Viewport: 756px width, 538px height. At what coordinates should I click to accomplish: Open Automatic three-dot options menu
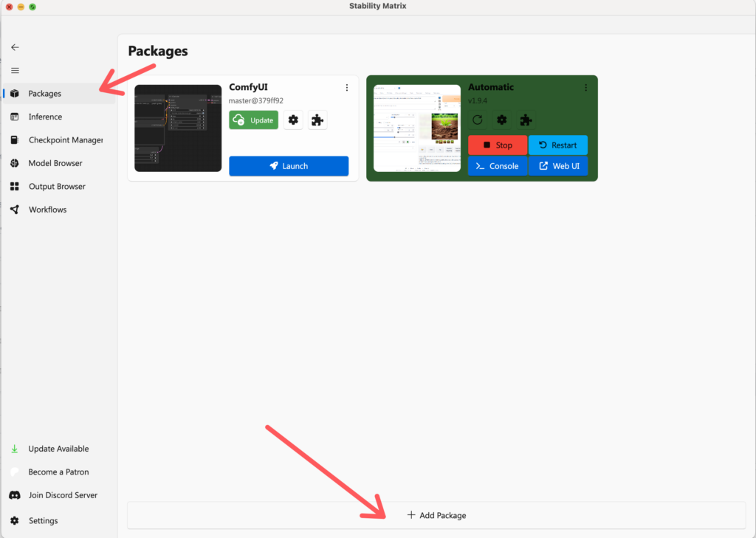(586, 88)
